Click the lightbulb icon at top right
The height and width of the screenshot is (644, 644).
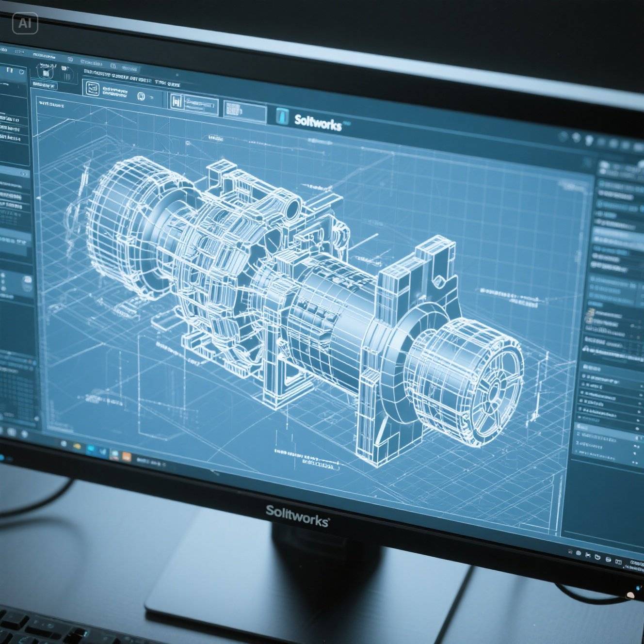[x=589, y=140]
